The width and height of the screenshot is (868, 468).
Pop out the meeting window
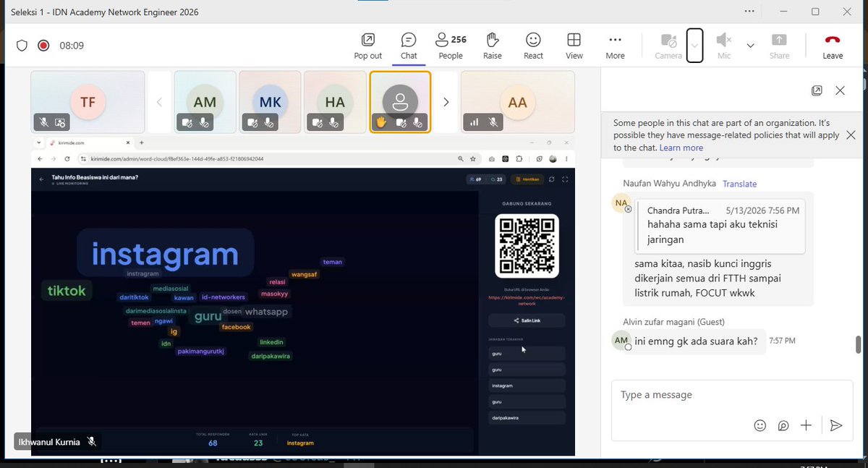368,46
